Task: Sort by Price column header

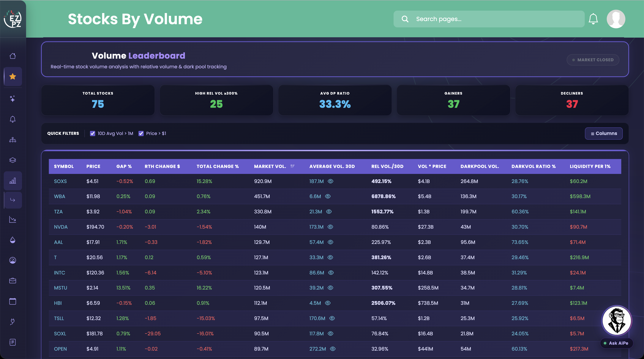Action: (x=93, y=166)
